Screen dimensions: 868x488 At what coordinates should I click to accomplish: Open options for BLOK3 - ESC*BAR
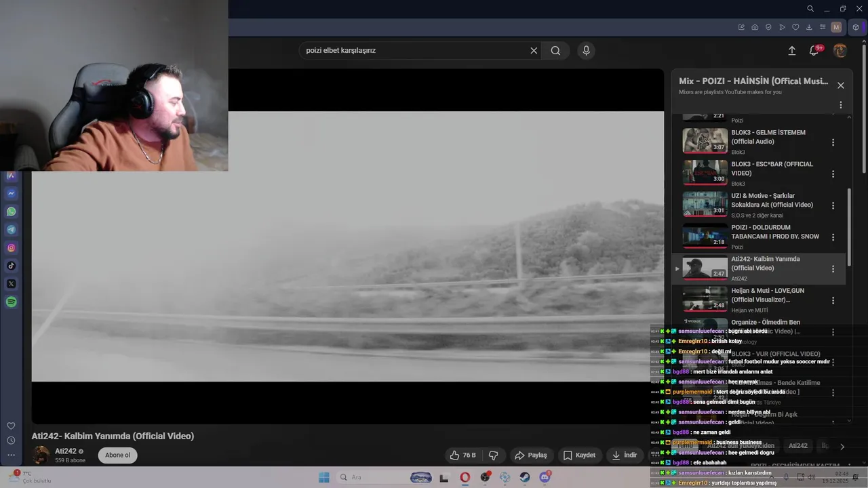point(833,174)
